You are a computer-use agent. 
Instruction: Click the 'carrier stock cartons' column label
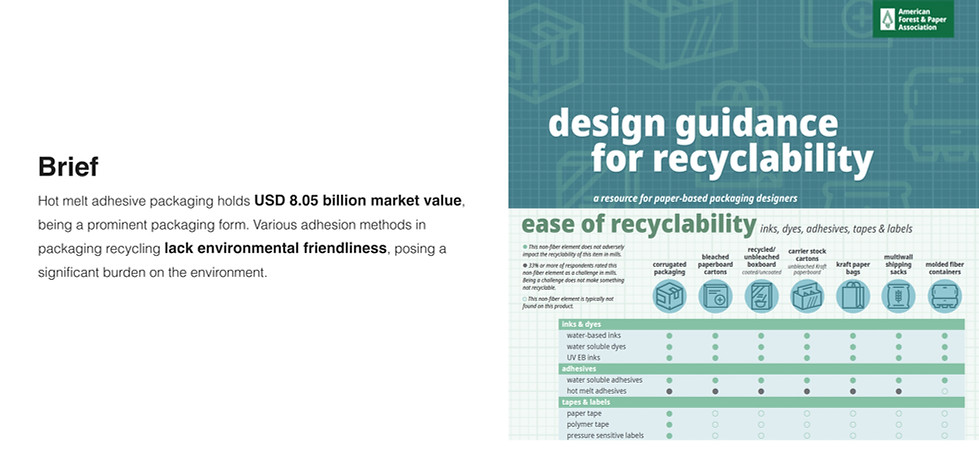pyautogui.click(x=807, y=255)
